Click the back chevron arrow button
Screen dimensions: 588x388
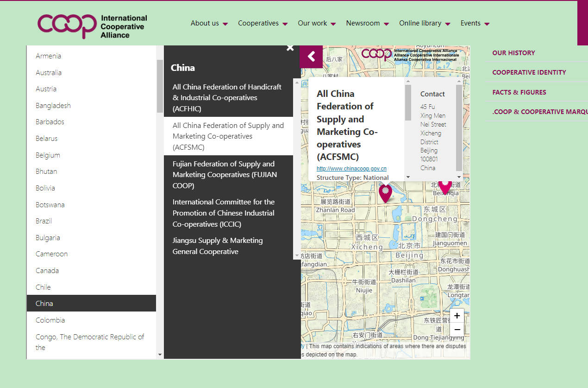coord(311,57)
